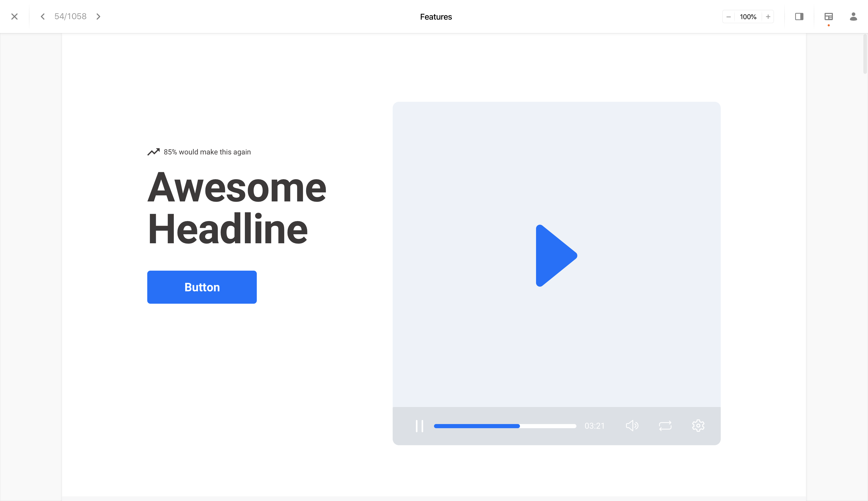Close the preview with the X icon
This screenshot has width=868, height=501.
tap(14, 17)
